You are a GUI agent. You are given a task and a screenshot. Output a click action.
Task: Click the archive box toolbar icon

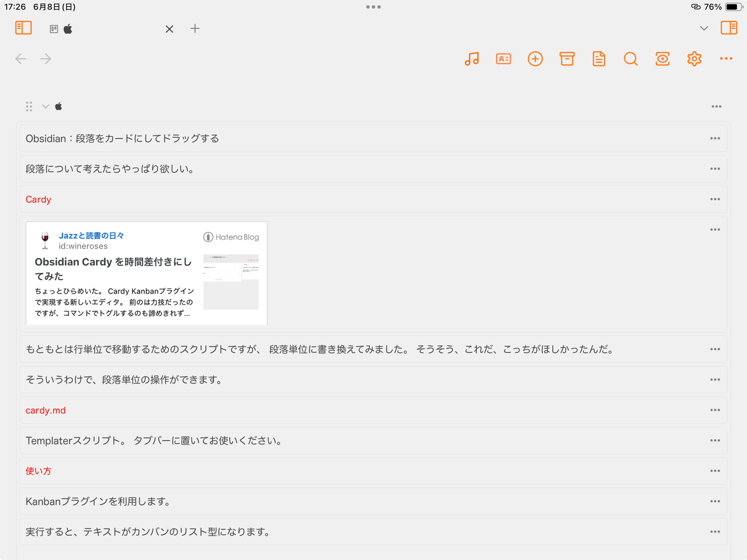pos(567,59)
